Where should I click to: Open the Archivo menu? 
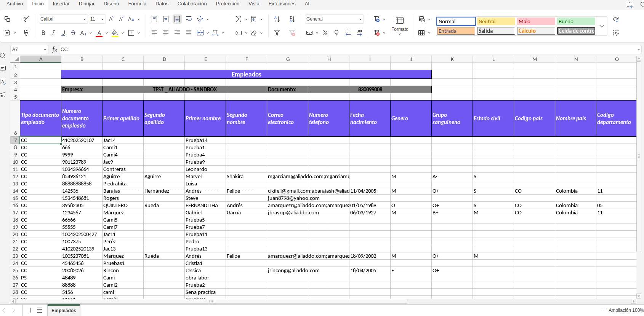click(15, 4)
